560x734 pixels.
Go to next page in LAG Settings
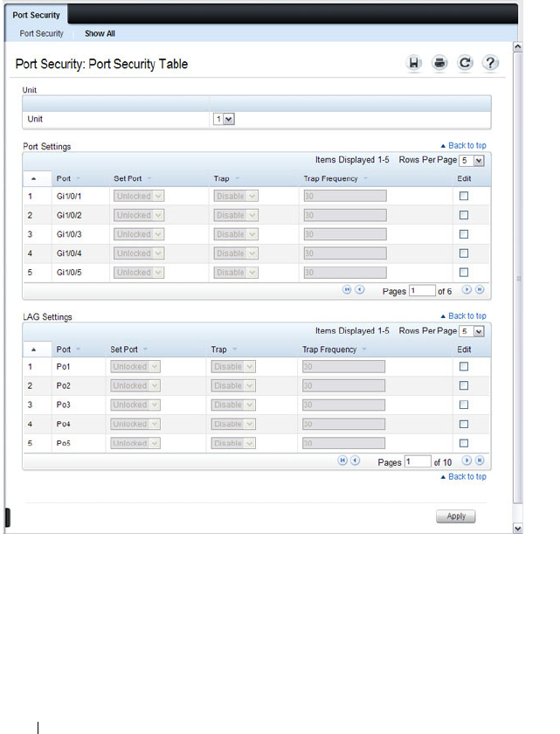coord(467,460)
